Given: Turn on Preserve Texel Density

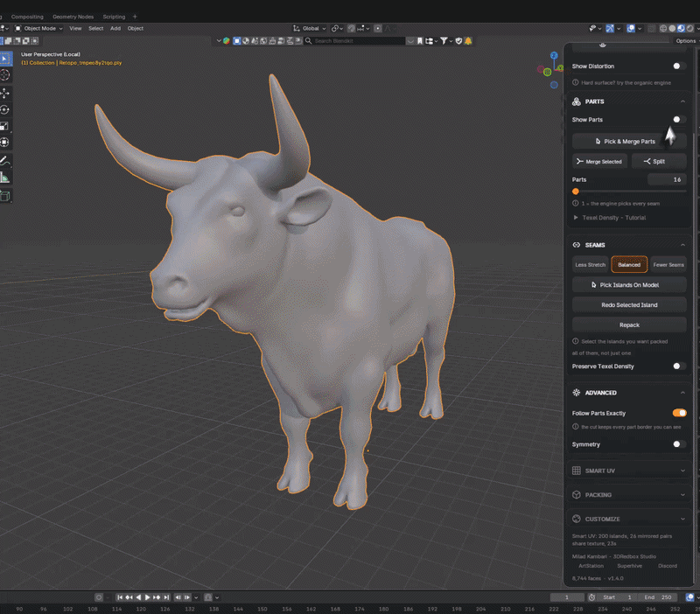Looking at the screenshot, I should click(679, 366).
